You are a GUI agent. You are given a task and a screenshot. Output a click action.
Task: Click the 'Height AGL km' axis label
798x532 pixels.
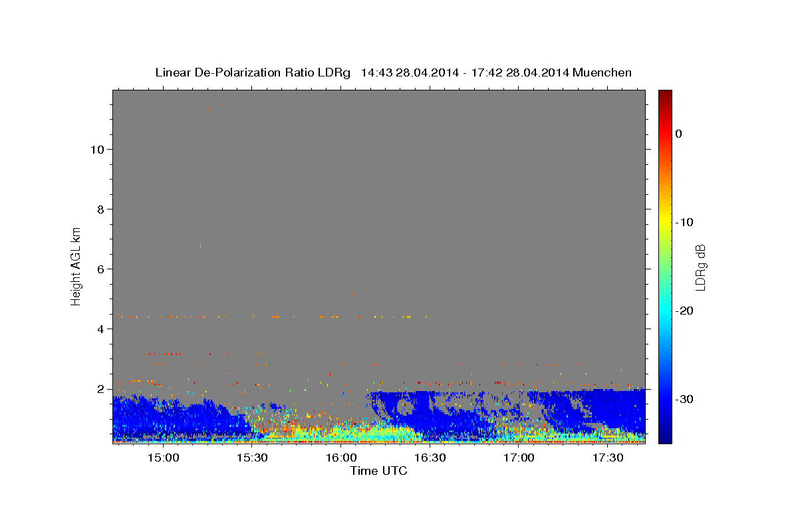pyautogui.click(x=76, y=266)
